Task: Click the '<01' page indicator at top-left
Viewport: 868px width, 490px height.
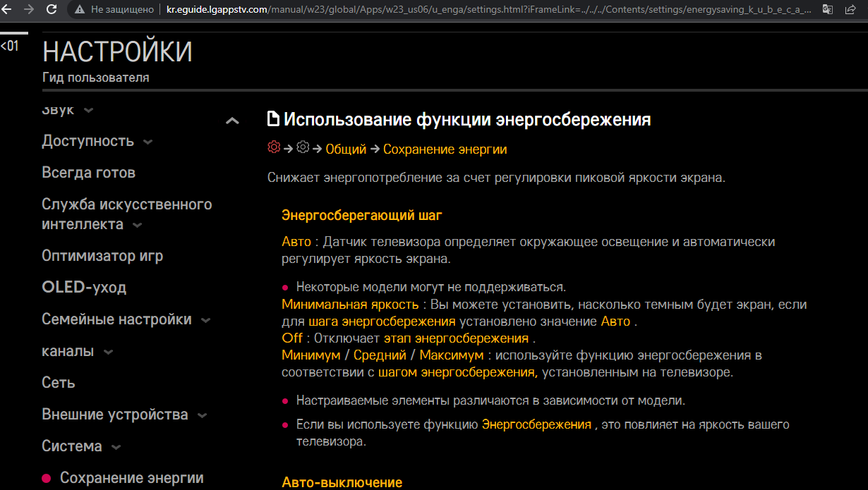Action: click(x=9, y=47)
